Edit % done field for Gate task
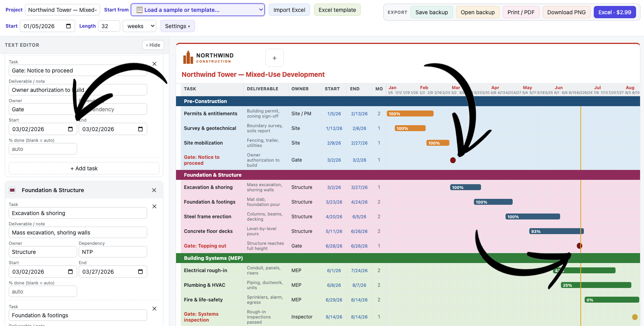This screenshot has height=326, width=644. coord(43,149)
